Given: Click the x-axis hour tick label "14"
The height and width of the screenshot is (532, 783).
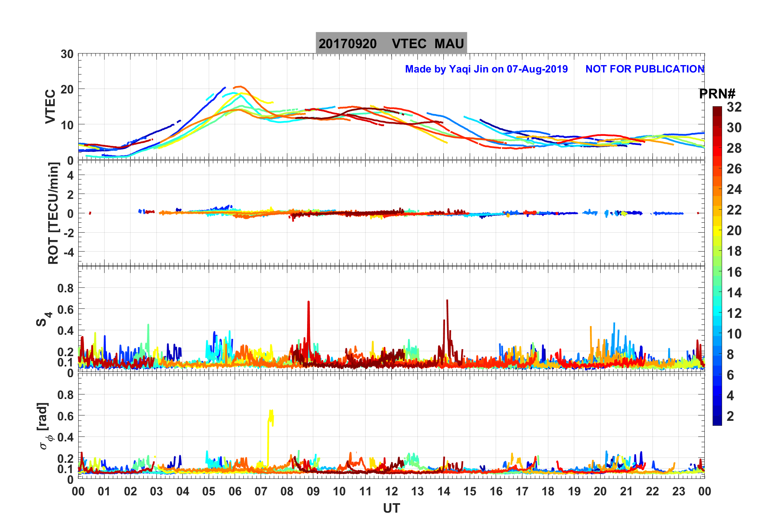Looking at the screenshot, I should point(444,491).
